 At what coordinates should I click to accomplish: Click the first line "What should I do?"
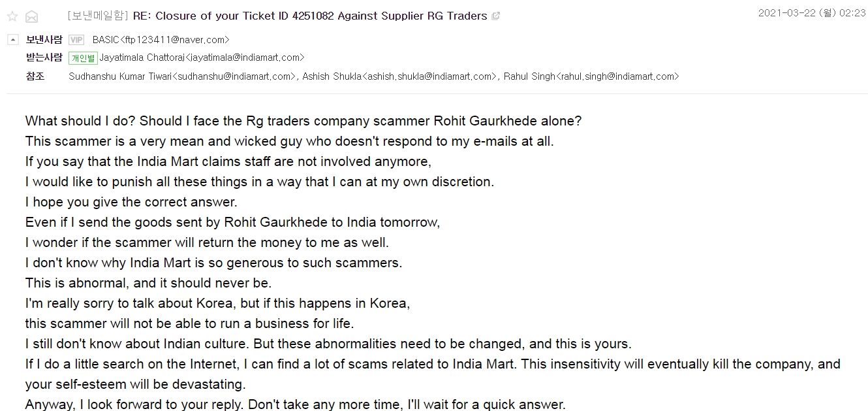pyautogui.click(x=303, y=121)
